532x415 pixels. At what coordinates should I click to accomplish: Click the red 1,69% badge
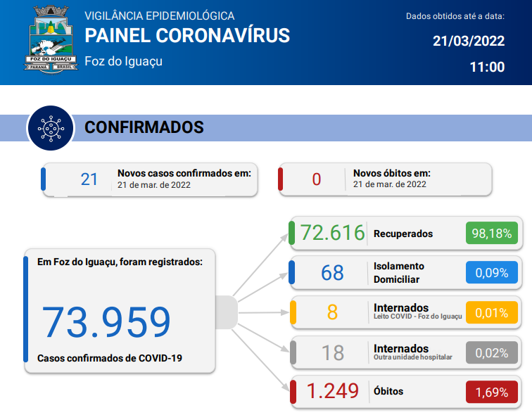pyautogui.click(x=492, y=392)
